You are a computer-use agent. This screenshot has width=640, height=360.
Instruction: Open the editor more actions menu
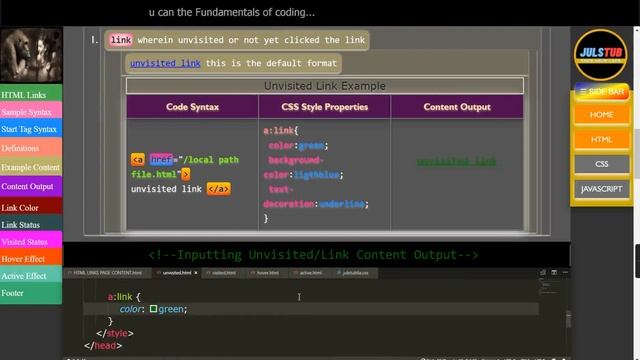click(x=565, y=272)
